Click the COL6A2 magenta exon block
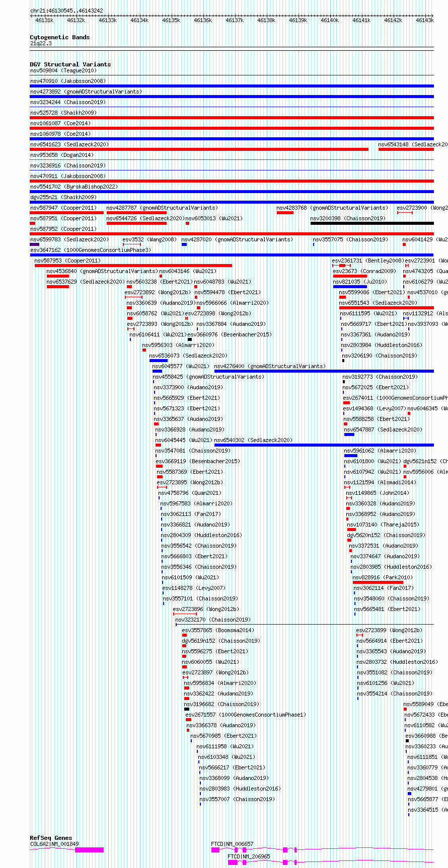This screenshot has width=448, height=868. tap(89, 850)
